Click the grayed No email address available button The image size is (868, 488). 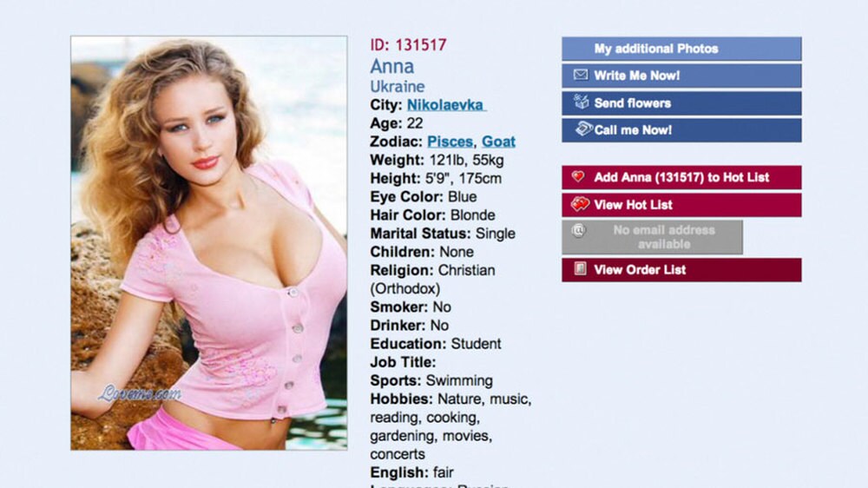tap(652, 237)
